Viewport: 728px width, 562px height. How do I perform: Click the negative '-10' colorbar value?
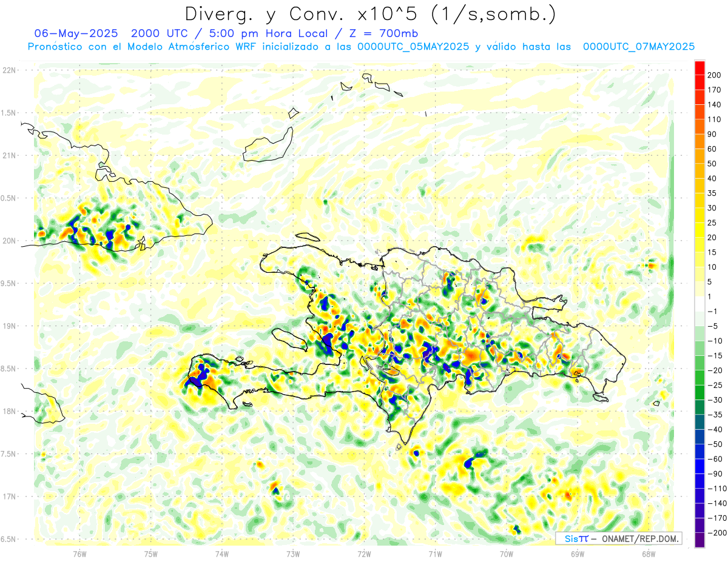[x=715, y=341]
